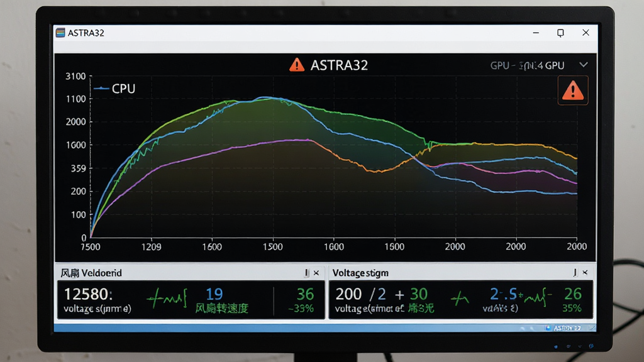Click the 359 y-axis label

(x=78, y=168)
